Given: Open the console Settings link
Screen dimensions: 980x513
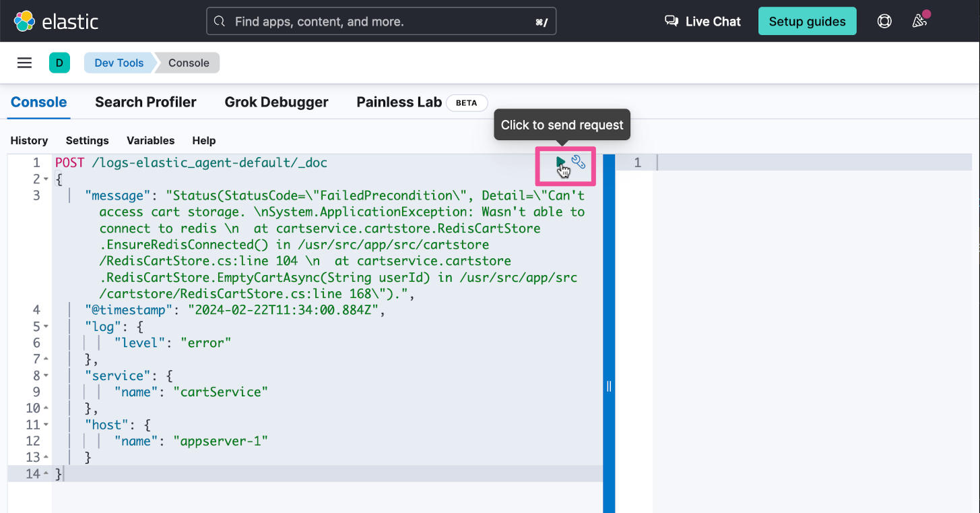Looking at the screenshot, I should 87,141.
